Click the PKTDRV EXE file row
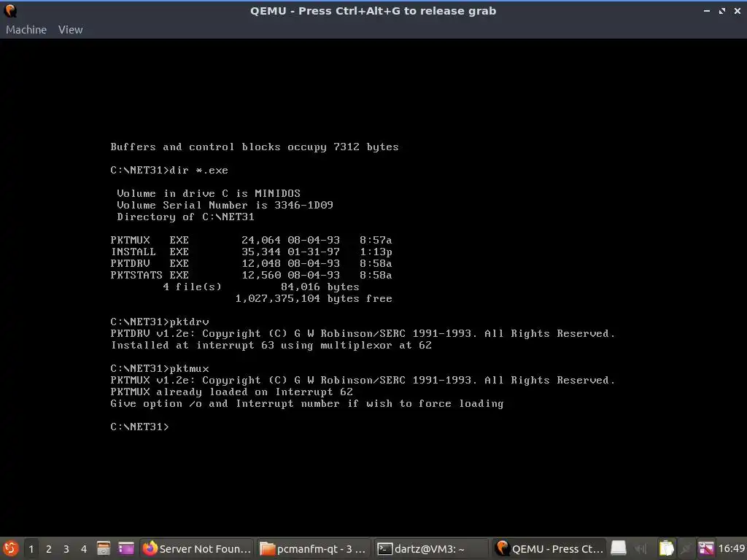 click(251, 263)
